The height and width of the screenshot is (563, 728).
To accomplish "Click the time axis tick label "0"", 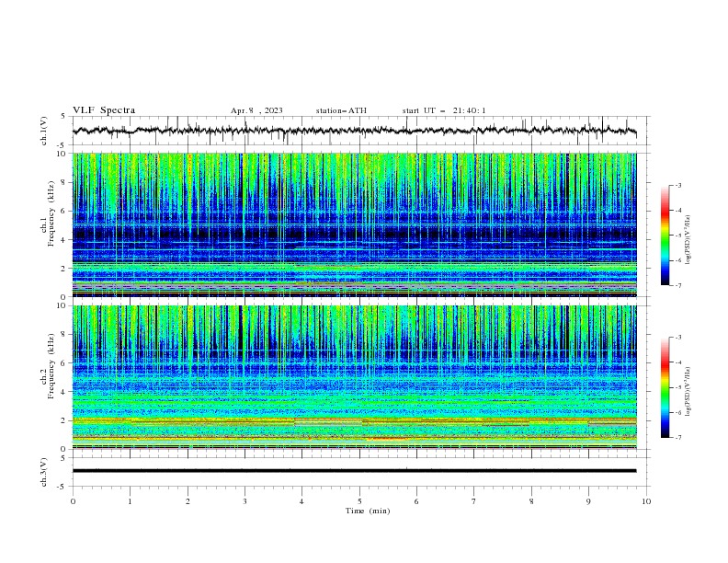I will 73,501.
